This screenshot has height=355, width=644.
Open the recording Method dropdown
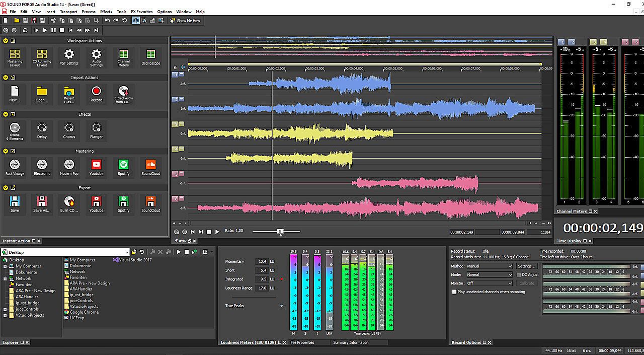point(489,266)
